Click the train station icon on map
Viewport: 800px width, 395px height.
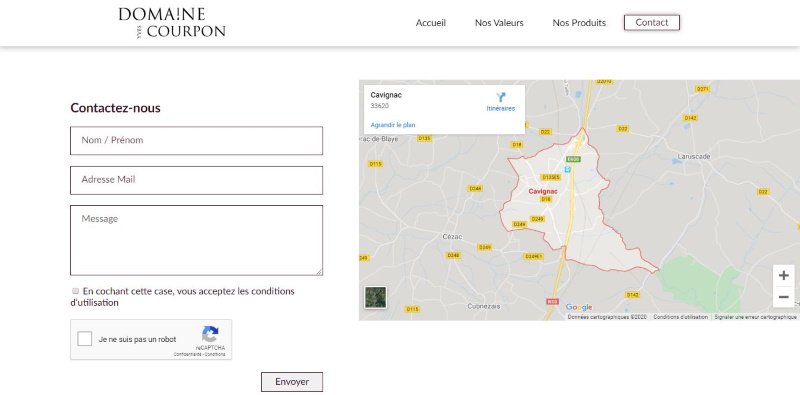(x=567, y=169)
